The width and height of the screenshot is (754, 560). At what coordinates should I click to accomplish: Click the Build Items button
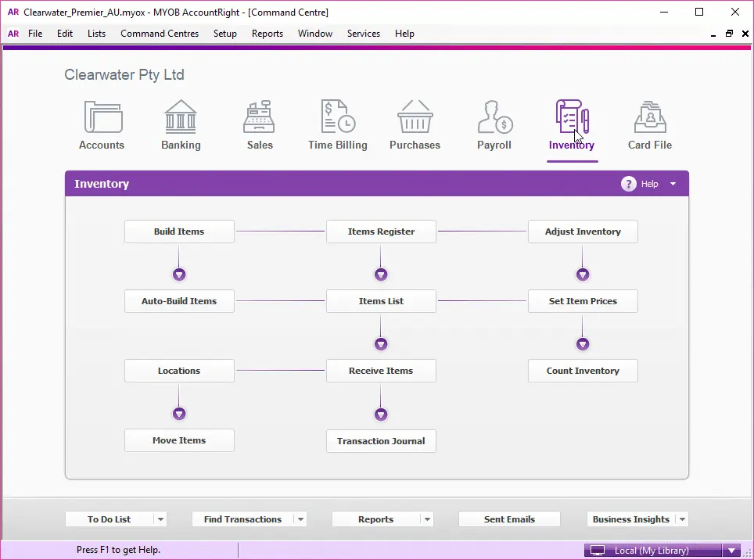coord(179,232)
